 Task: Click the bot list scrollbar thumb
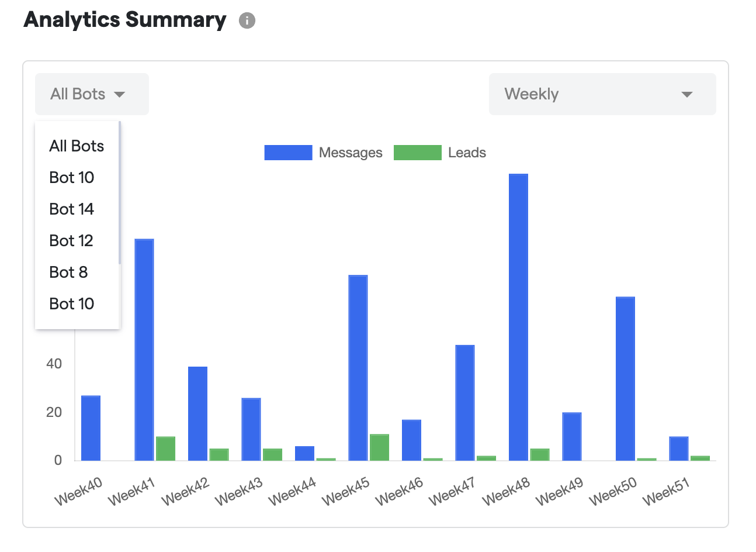tap(119, 193)
